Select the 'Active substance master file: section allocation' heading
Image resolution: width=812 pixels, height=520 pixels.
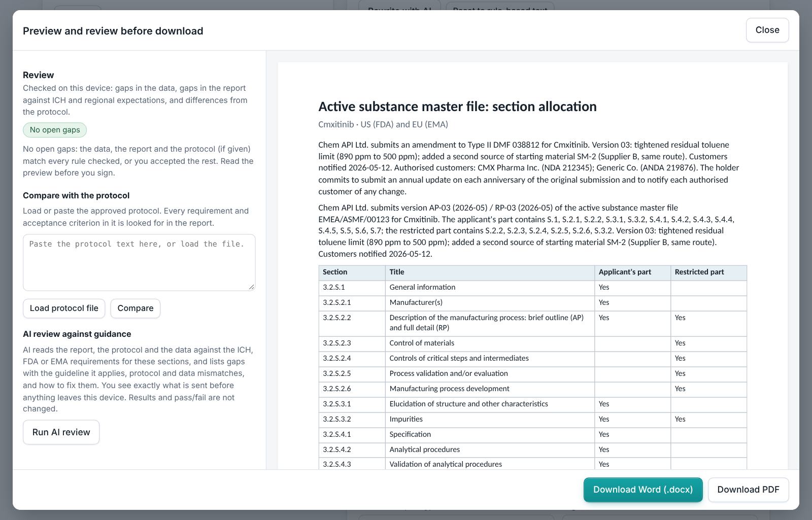457,107
